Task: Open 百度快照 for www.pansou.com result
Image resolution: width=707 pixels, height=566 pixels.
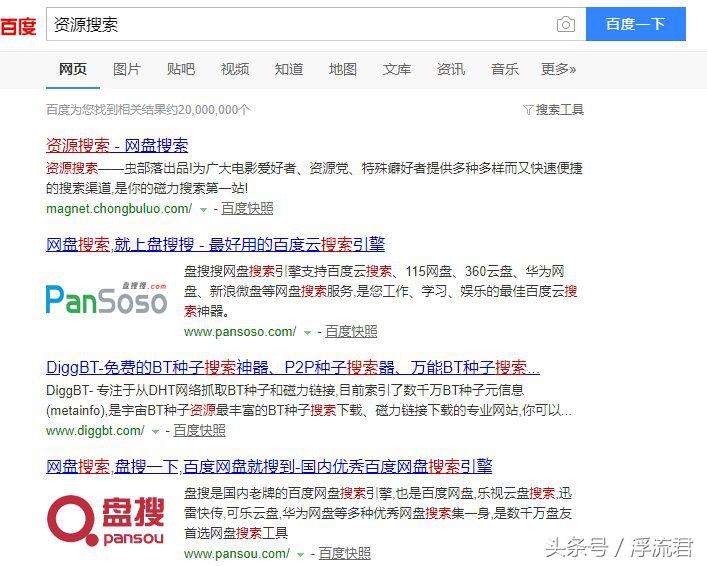Action: pyautogui.click(x=345, y=554)
